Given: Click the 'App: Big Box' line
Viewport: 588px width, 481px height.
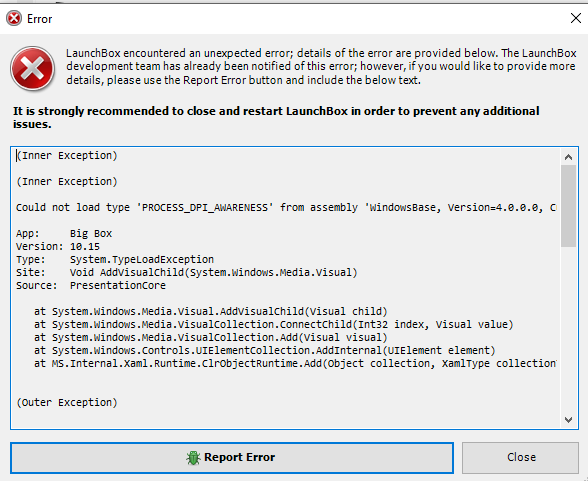Looking at the screenshot, I should pos(64,234).
